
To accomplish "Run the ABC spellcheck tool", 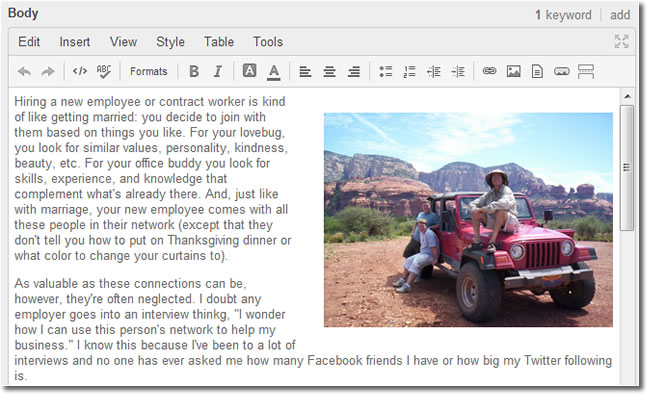I will tap(103, 72).
